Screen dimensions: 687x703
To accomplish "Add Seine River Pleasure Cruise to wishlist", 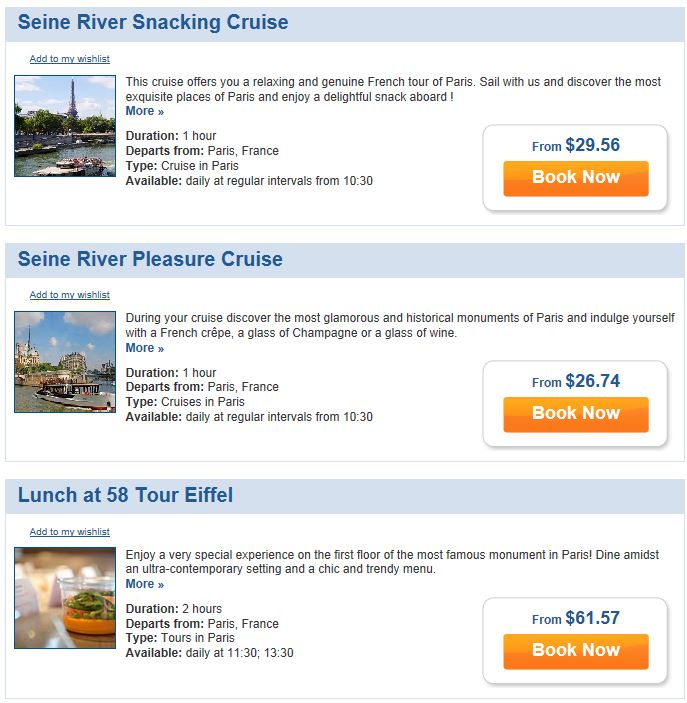I will coord(70,295).
